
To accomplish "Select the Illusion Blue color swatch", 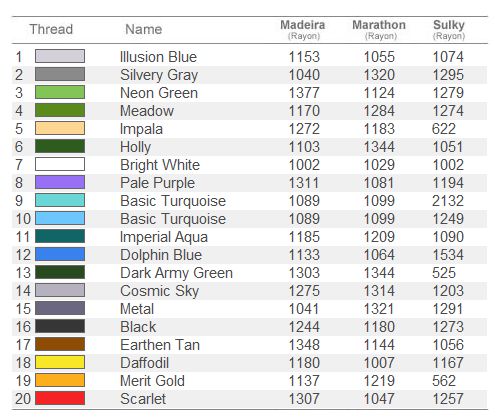I will [60, 56].
